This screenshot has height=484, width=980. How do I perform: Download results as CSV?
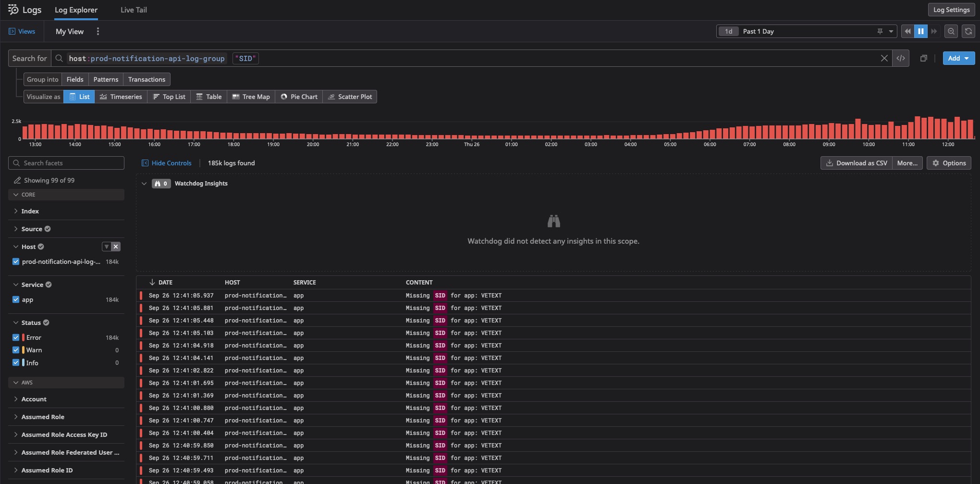click(x=857, y=163)
